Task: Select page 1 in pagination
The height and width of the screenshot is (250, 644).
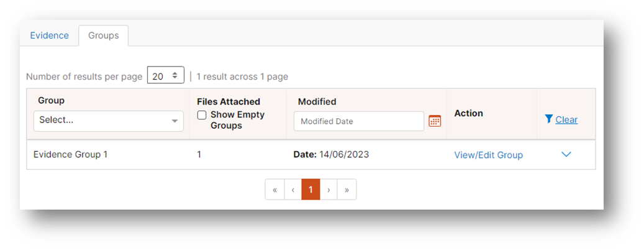Action: (311, 190)
